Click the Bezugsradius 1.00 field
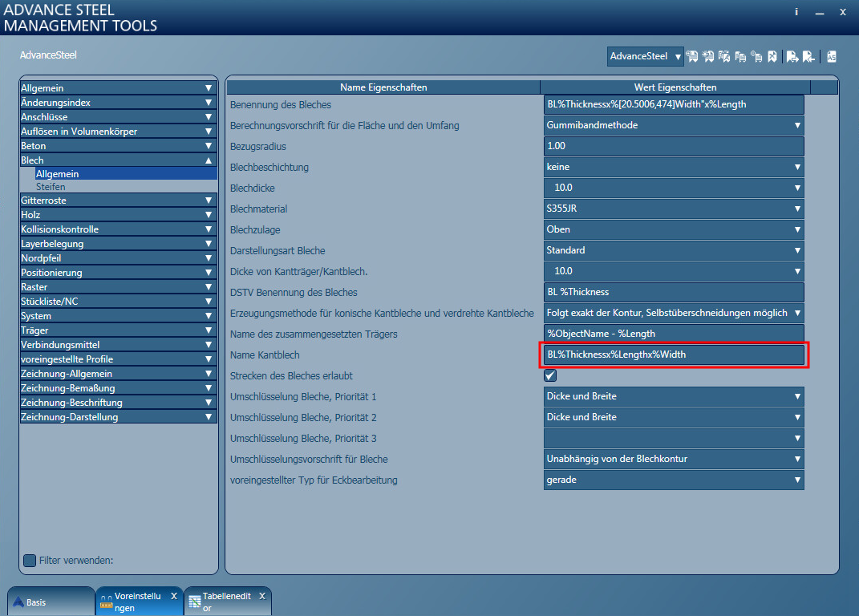 (674, 146)
